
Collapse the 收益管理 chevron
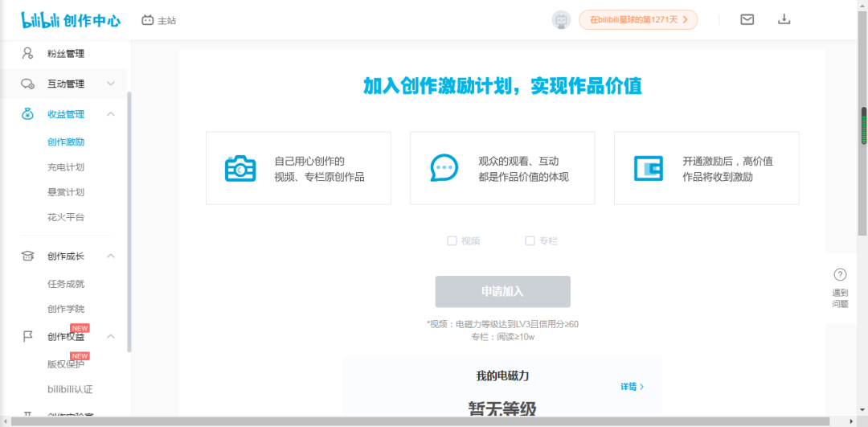[x=111, y=114]
